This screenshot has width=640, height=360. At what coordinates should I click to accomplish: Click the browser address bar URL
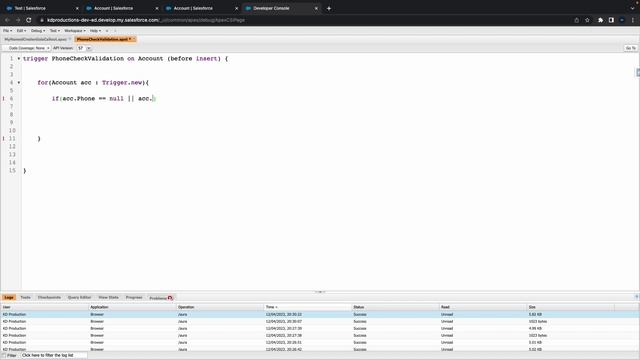146,20
